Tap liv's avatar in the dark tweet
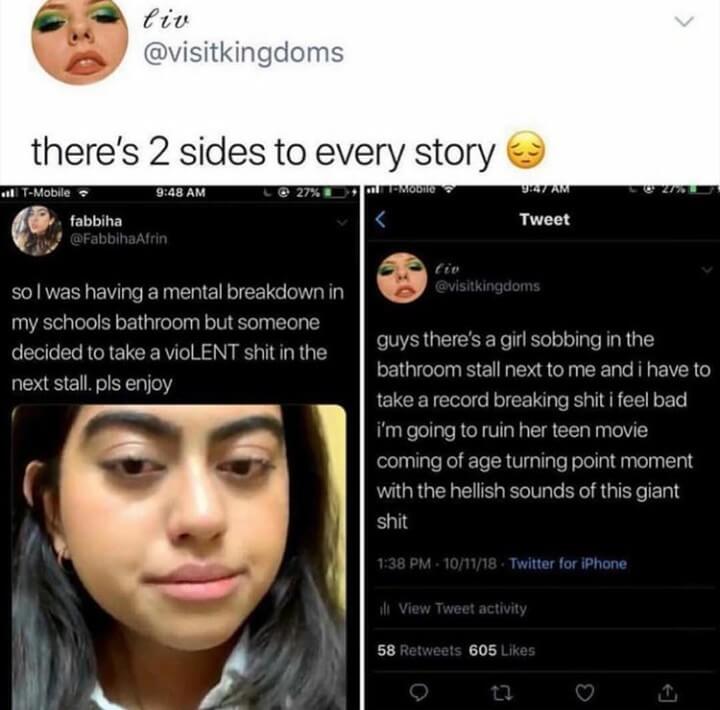The image size is (720, 710). point(402,277)
